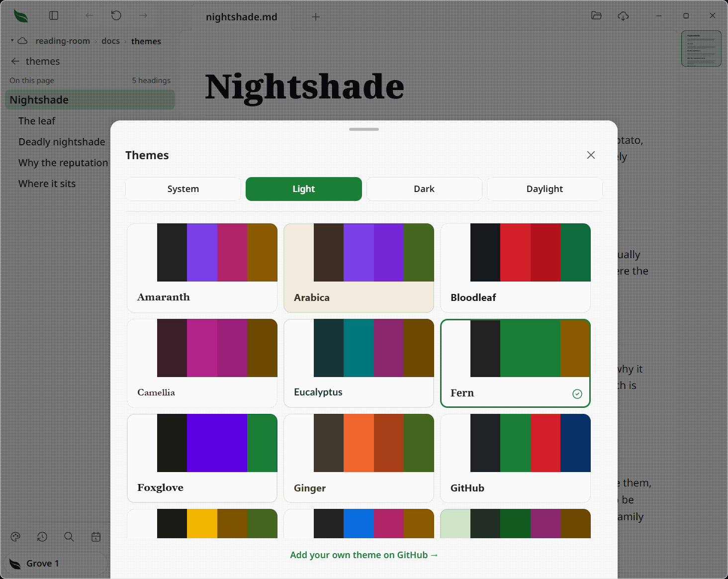The image size is (728, 579).
Task: Select the Light appearance mode
Action: pyautogui.click(x=304, y=189)
